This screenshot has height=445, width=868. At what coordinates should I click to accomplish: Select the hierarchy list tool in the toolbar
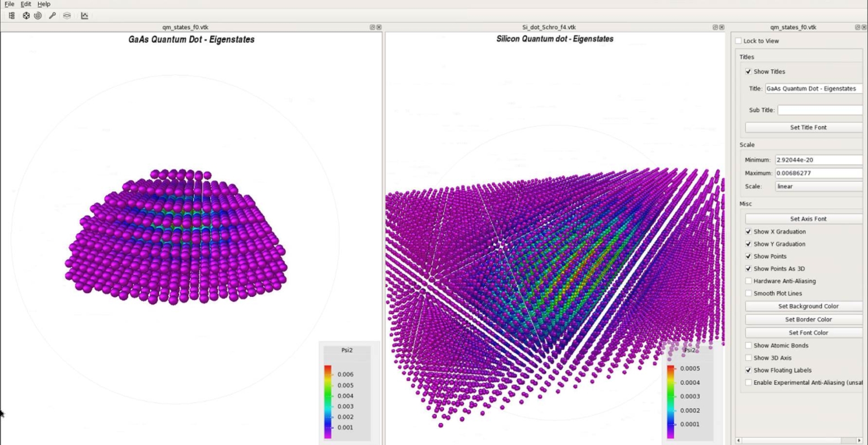tap(11, 15)
